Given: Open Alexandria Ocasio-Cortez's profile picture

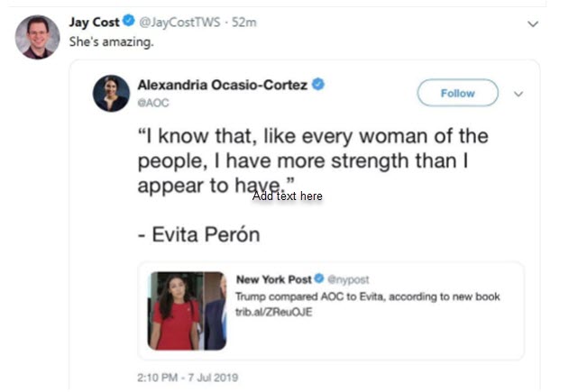Looking at the screenshot, I should (111, 93).
